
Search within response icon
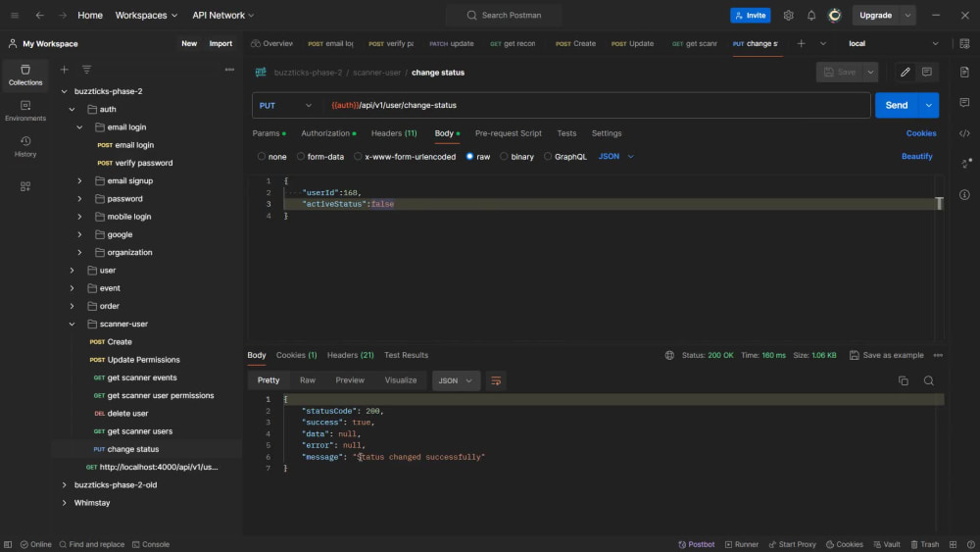(929, 380)
